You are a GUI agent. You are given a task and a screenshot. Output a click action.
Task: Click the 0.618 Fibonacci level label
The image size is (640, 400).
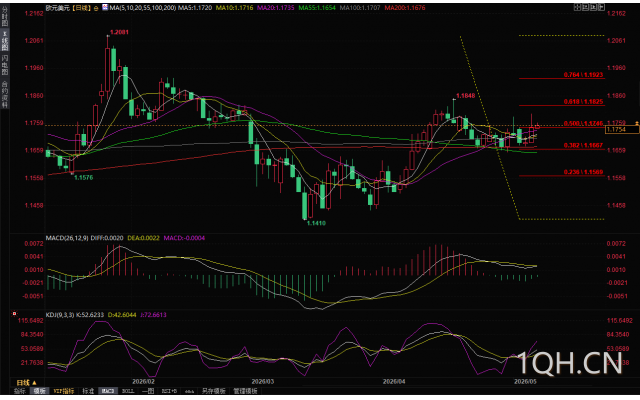click(583, 101)
